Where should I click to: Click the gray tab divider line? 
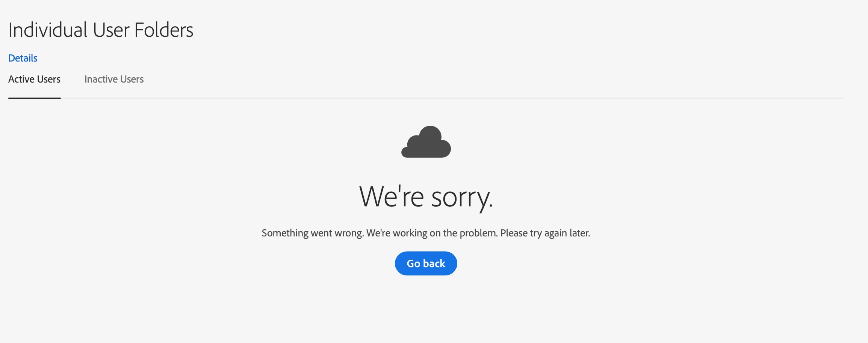pyautogui.click(x=452, y=98)
